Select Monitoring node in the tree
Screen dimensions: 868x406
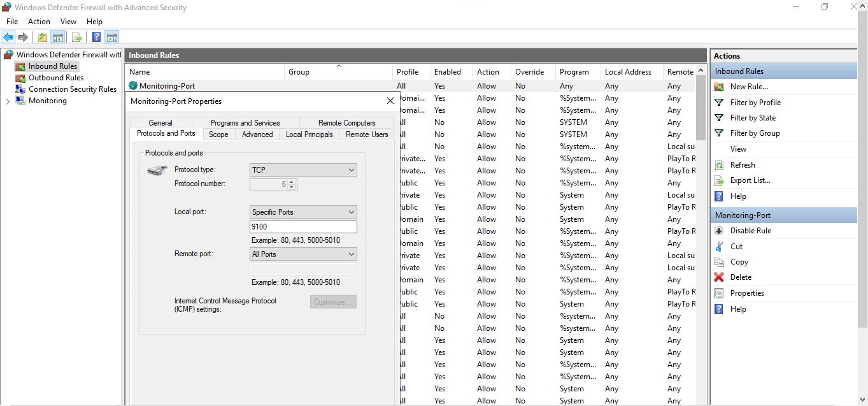47,101
